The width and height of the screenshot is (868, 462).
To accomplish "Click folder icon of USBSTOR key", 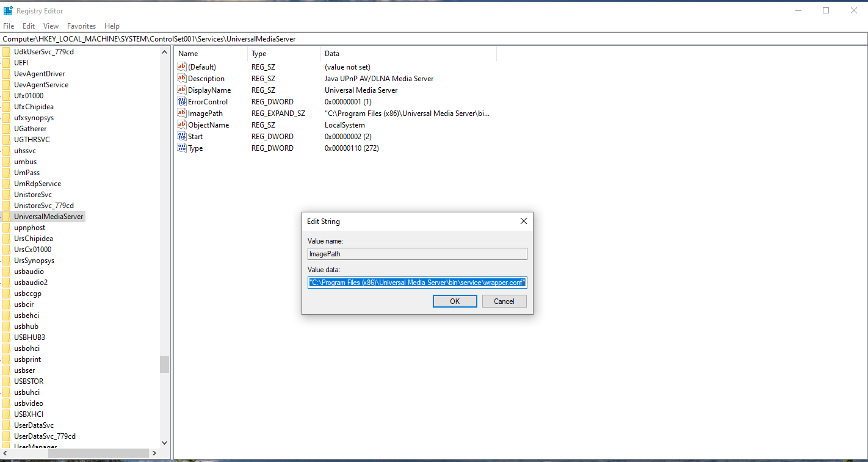I will coord(6,381).
